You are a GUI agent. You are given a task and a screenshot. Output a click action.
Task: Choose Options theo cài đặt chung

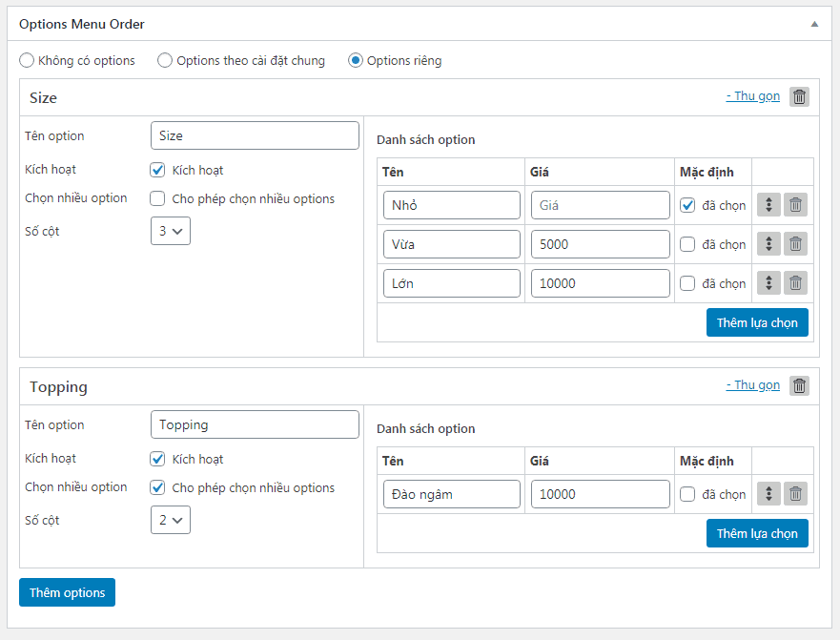pos(165,61)
